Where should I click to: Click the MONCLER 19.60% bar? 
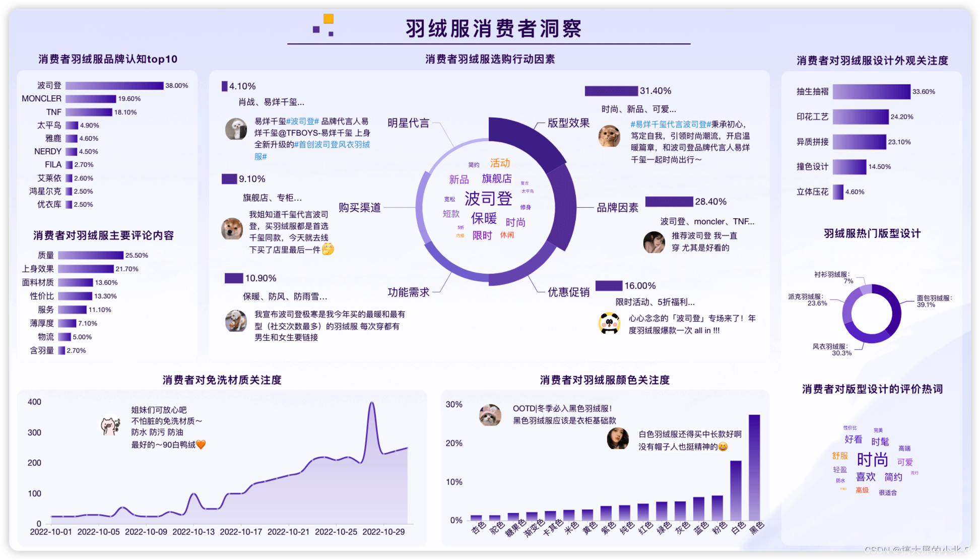tap(91, 99)
